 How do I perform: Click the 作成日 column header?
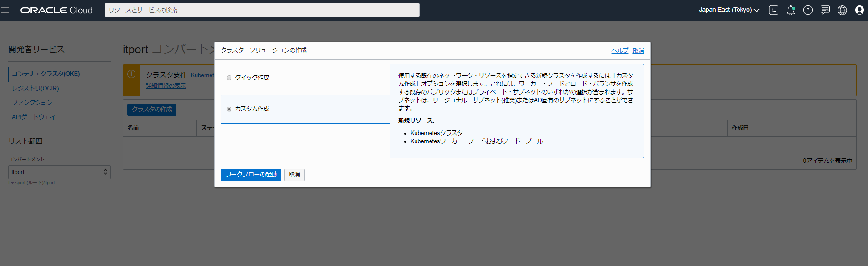coord(740,128)
